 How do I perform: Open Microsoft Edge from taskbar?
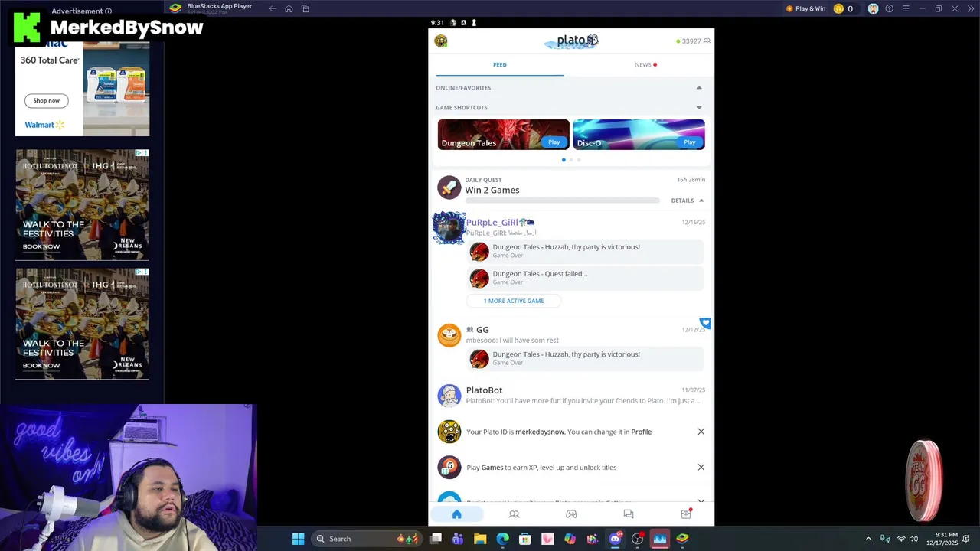(x=502, y=539)
